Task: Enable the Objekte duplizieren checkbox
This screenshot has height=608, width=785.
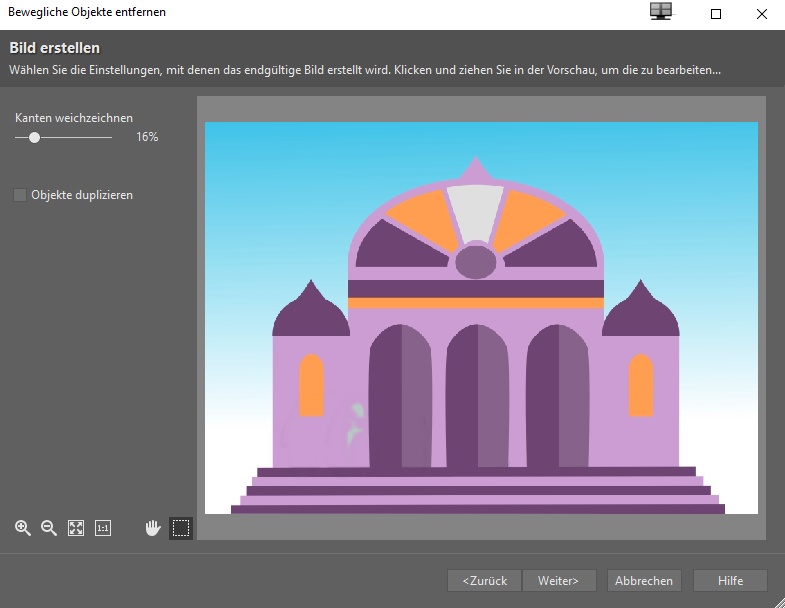Action: click(x=20, y=195)
